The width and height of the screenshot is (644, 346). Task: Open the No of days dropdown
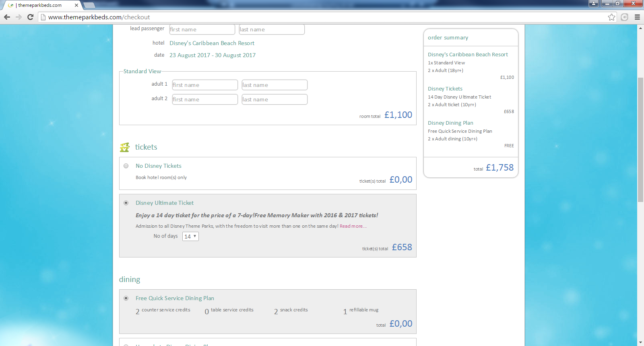point(190,236)
